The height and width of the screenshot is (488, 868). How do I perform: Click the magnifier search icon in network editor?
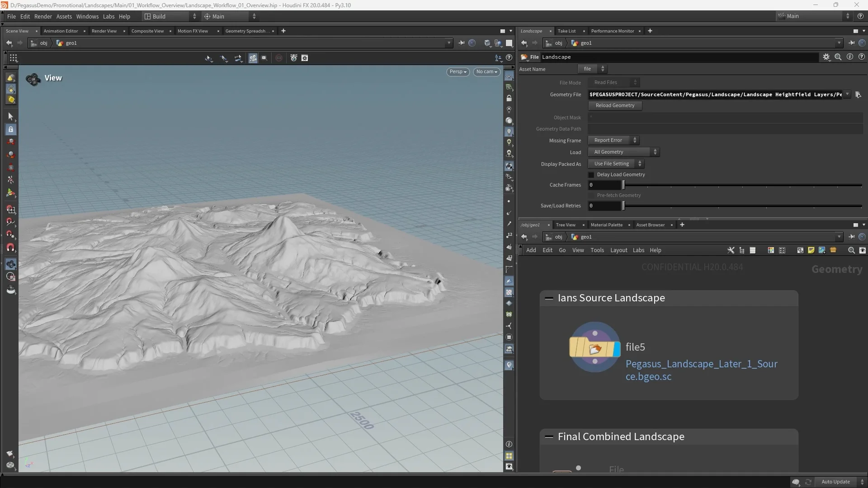[x=851, y=250]
